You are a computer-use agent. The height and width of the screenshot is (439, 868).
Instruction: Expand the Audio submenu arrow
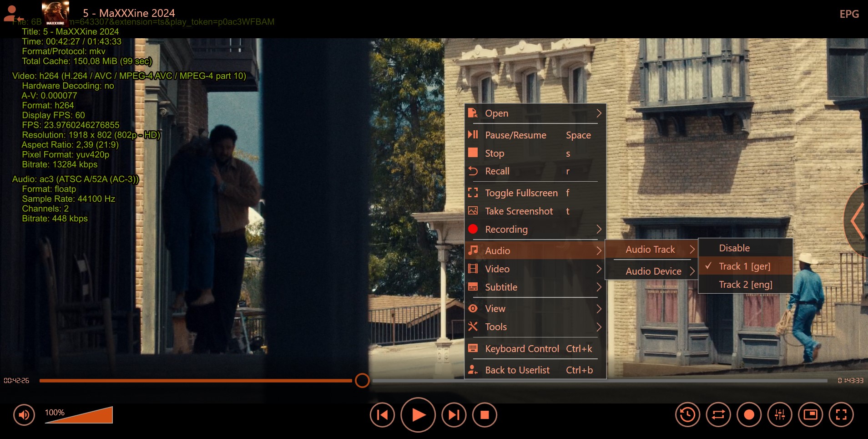click(599, 250)
